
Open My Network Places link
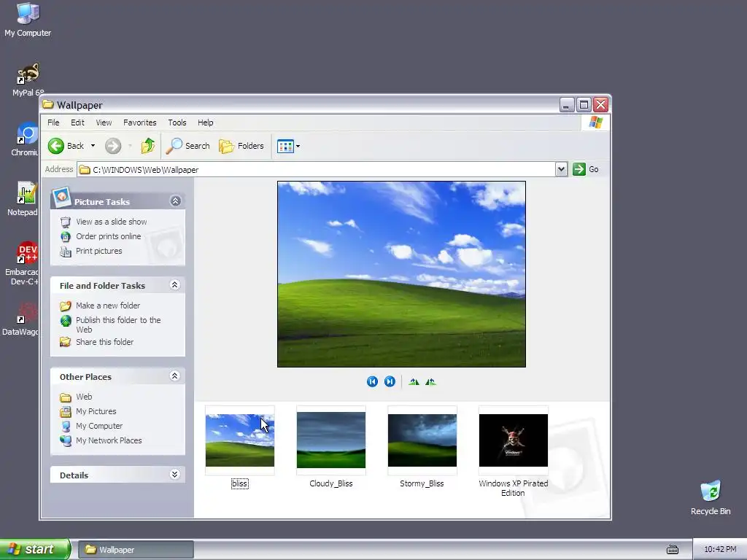pyautogui.click(x=109, y=440)
